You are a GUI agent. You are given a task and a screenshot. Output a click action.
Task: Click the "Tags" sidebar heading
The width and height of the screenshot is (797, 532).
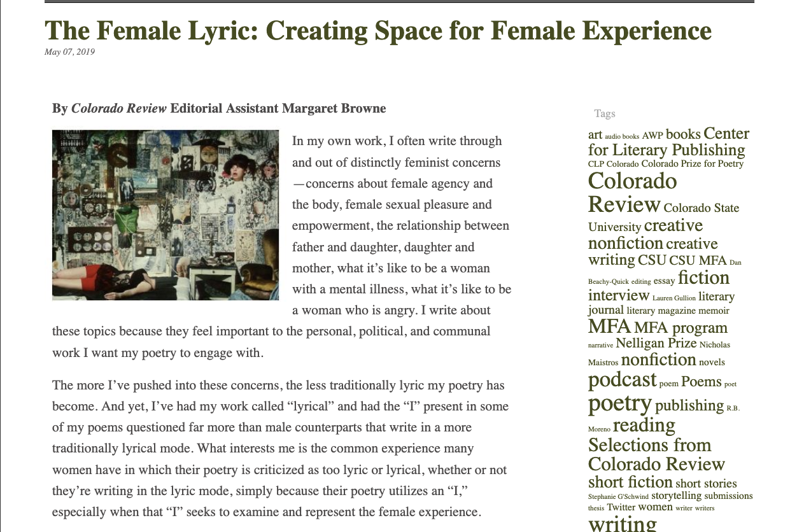tap(605, 113)
